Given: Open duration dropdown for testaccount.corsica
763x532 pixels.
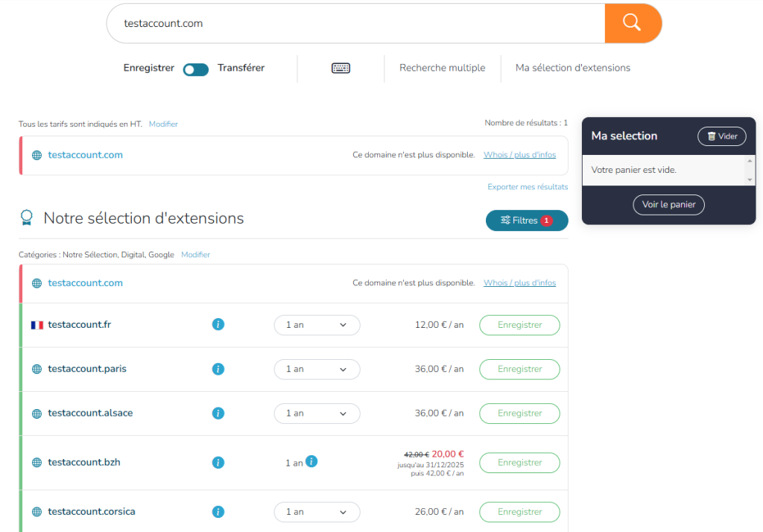Looking at the screenshot, I should pos(317,512).
